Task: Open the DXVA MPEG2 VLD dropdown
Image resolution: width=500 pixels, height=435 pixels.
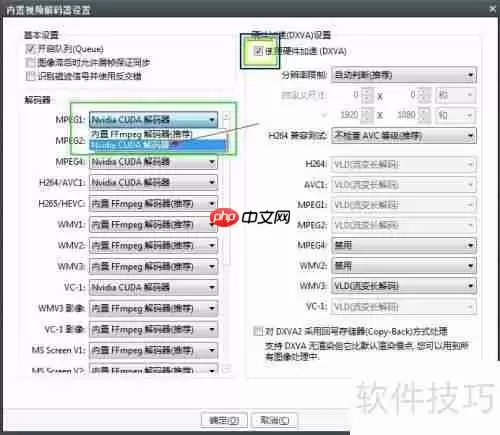Action: (x=404, y=225)
